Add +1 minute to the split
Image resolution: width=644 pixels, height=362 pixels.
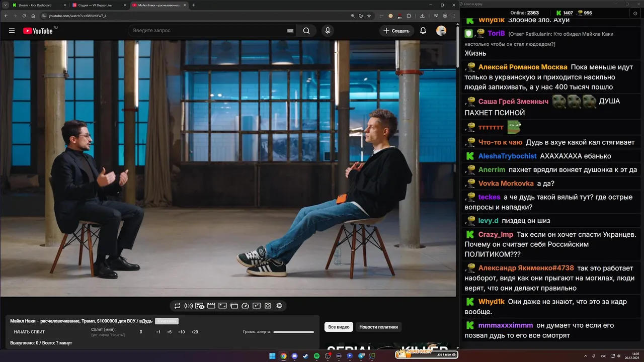[158, 332]
